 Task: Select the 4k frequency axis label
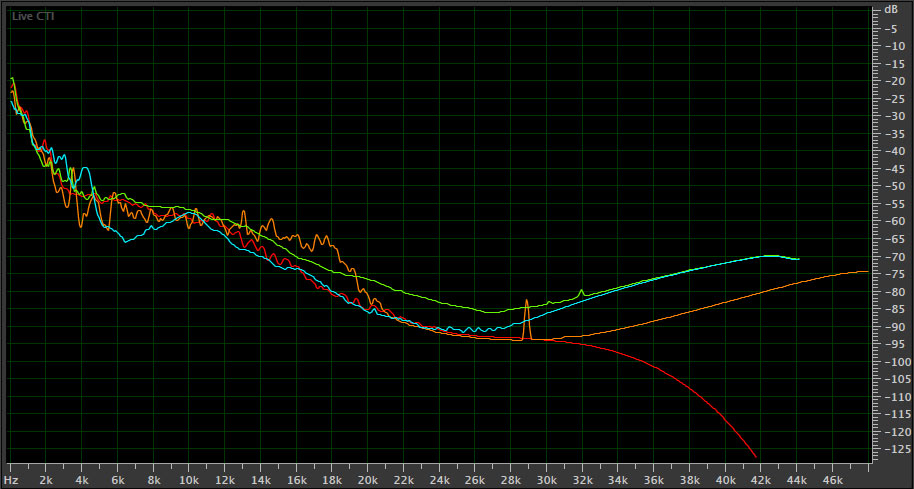point(82,481)
